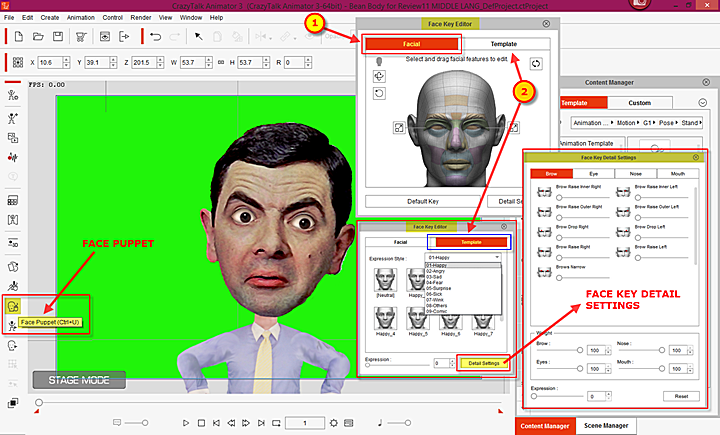Screen dimensions: 720x435
Task: Adjust the Brow weight slider
Action: tap(580, 350)
